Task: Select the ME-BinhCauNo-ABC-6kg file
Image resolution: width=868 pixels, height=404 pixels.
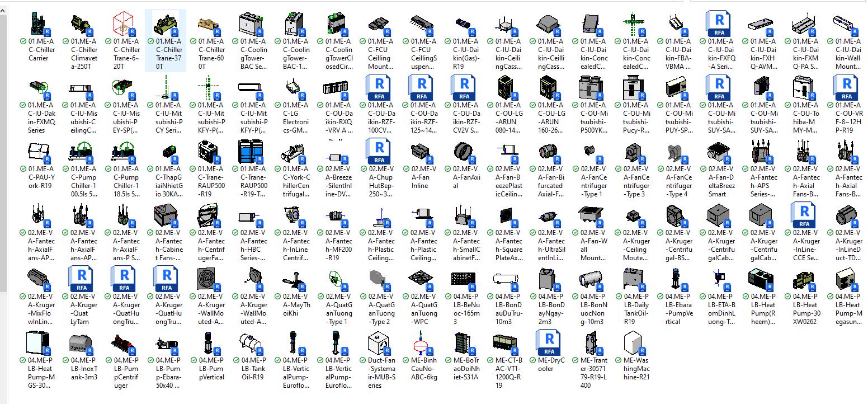Action: coord(421,344)
